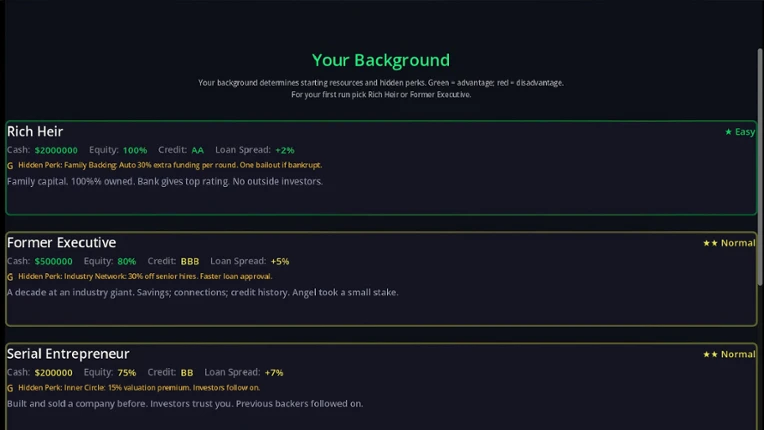The width and height of the screenshot is (764, 430).
Task: Click the Your Background heading
Action: point(381,60)
